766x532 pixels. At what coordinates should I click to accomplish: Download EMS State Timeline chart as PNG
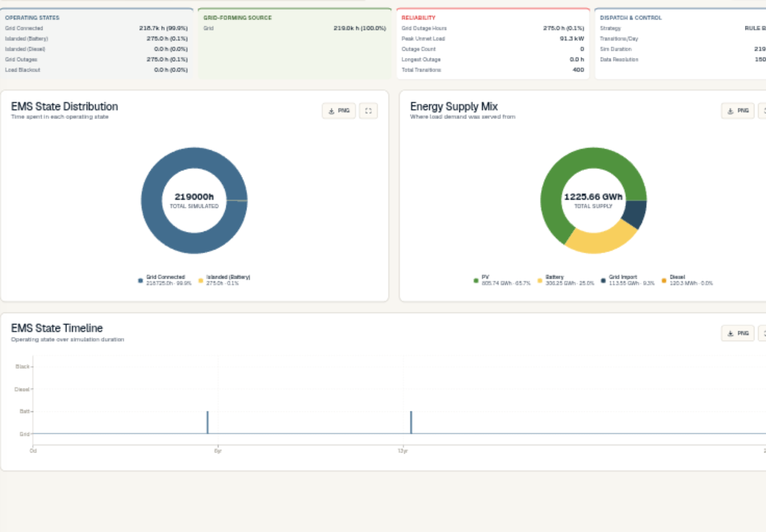[x=738, y=333]
